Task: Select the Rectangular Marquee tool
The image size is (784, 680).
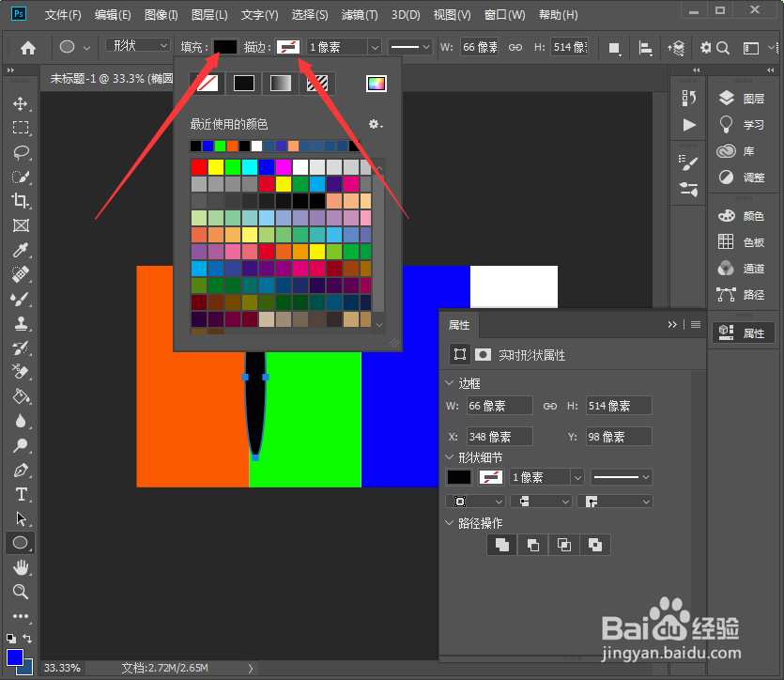Action: point(21,128)
